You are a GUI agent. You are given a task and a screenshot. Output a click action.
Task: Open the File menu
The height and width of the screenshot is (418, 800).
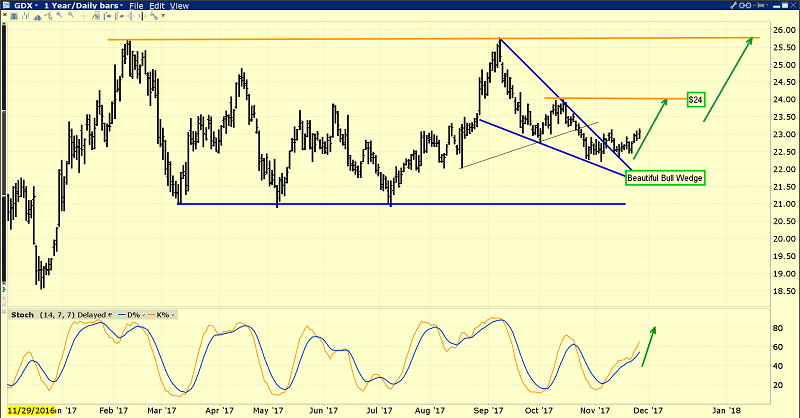136,6
